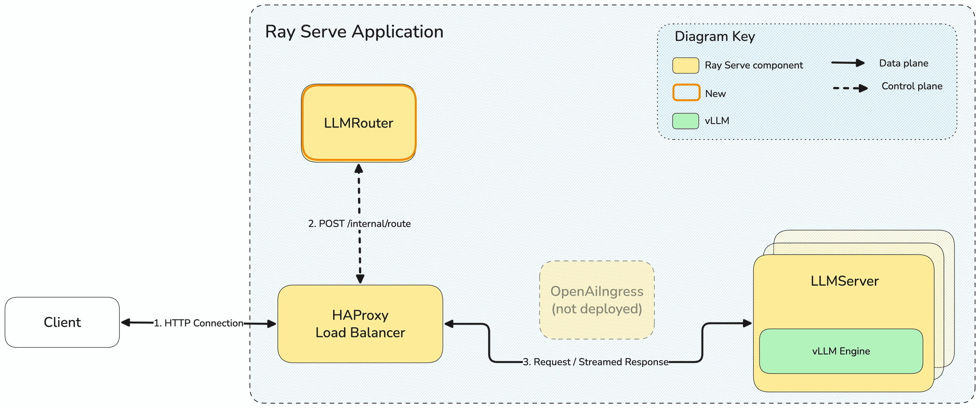Click the Client box

[x=62, y=322]
